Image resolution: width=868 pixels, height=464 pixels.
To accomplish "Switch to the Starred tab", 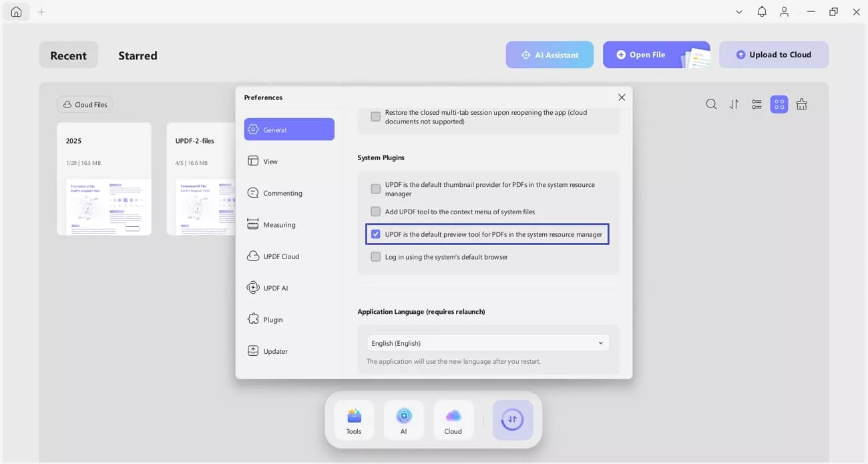I will (x=138, y=55).
